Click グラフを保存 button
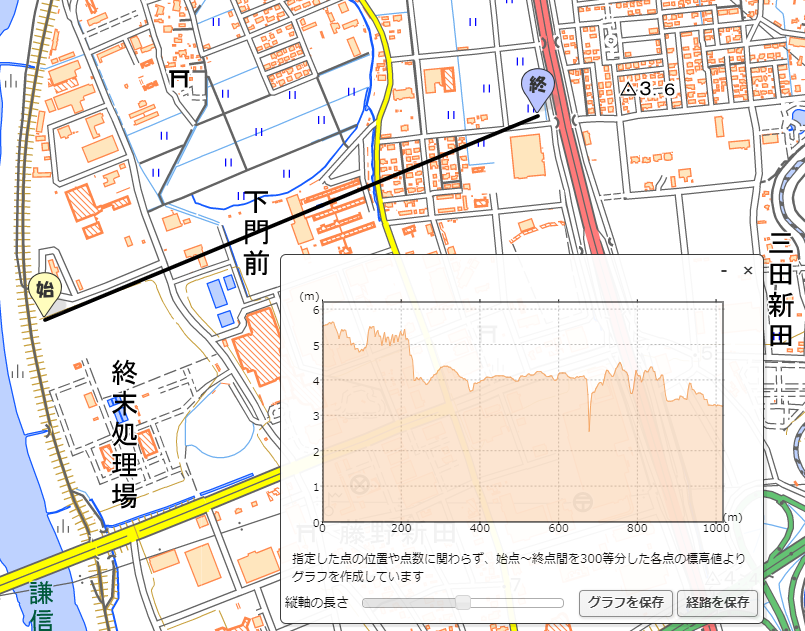Screen dimensions: 805x631 coord(625,603)
